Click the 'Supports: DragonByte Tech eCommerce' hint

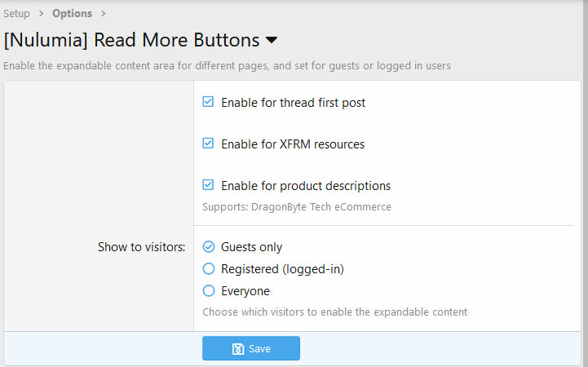click(296, 207)
